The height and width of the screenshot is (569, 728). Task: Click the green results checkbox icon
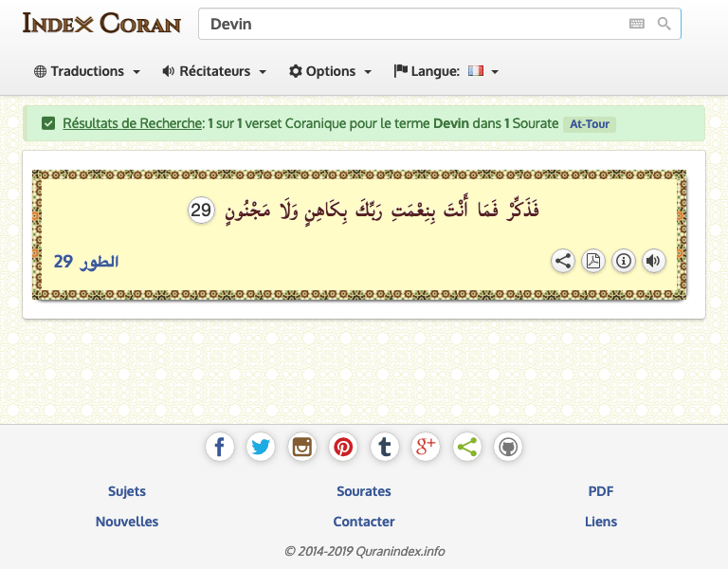coord(48,123)
